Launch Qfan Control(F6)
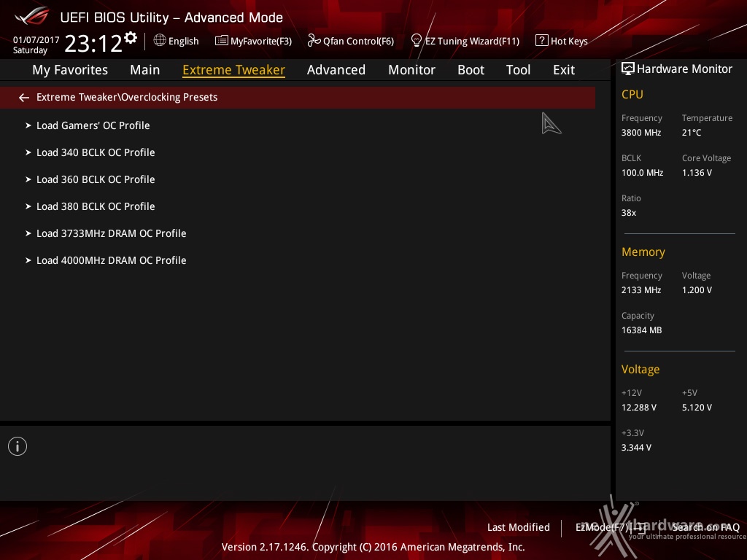Image resolution: width=747 pixels, height=560 pixels. click(x=359, y=42)
